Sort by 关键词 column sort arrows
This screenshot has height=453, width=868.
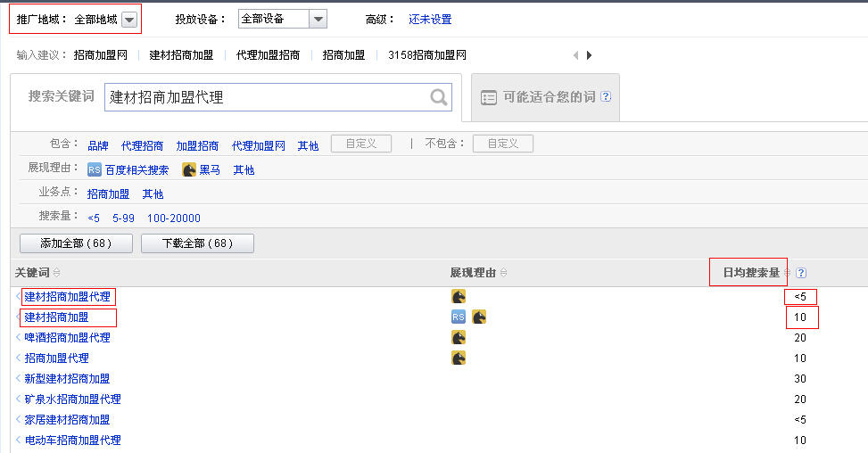click(x=56, y=273)
